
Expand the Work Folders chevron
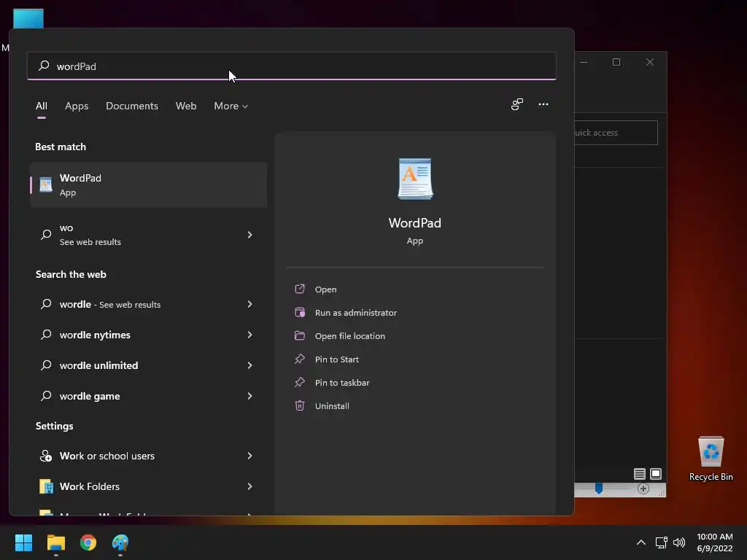pyautogui.click(x=249, y=486)
